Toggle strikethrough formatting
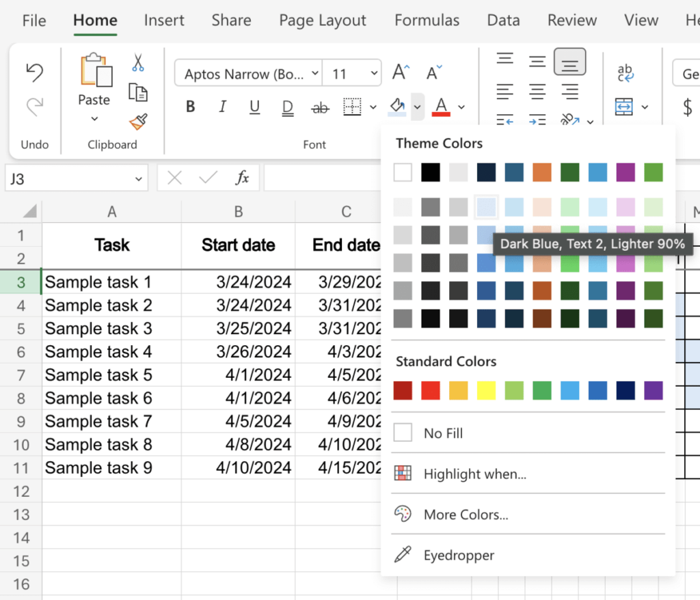This screenshot has width=700, height=600. point(320,107)
